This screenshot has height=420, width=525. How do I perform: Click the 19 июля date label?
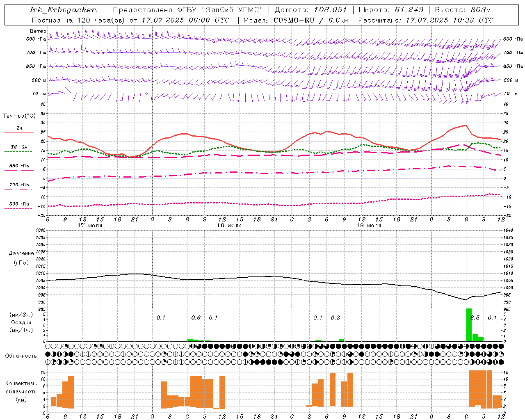[x=369, y=226]
